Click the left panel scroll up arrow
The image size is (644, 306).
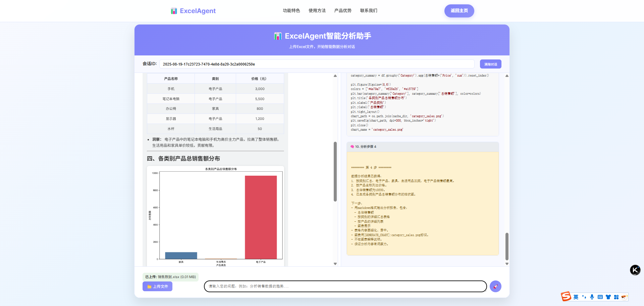[x=335, y=76]
